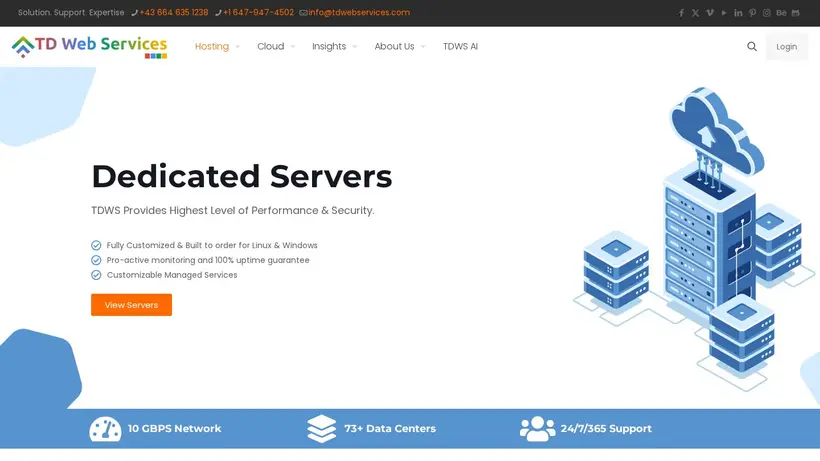Viewport: 820px width, 461px height.
Task: Expand the Cloud menu arrow
Action: point(292,47)
